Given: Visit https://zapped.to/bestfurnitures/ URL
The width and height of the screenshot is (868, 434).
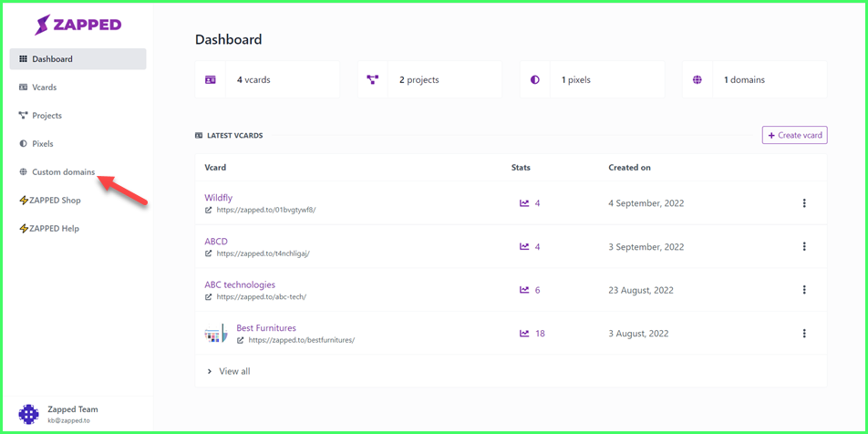Looking at the screenshot, I should 301,340.
